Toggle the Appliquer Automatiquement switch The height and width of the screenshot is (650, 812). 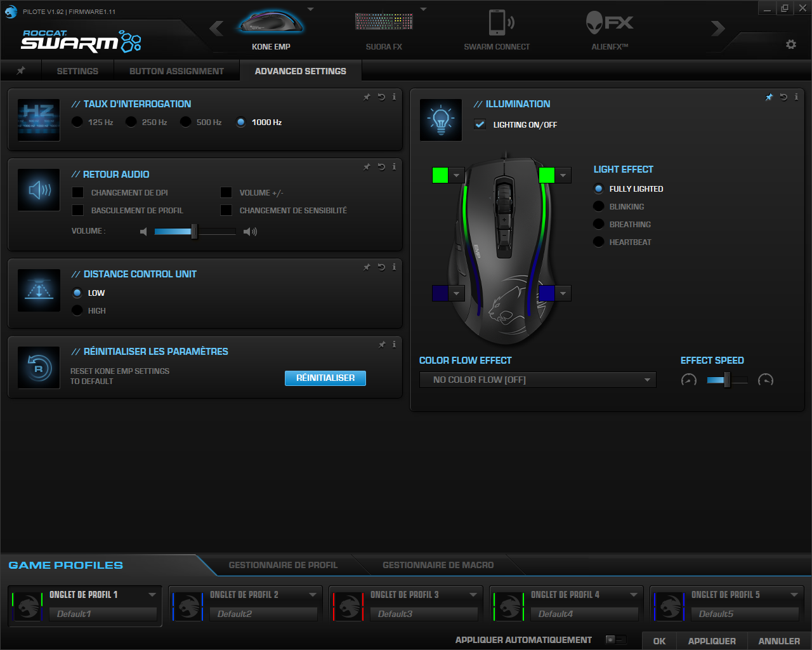[x=615, y=640]
